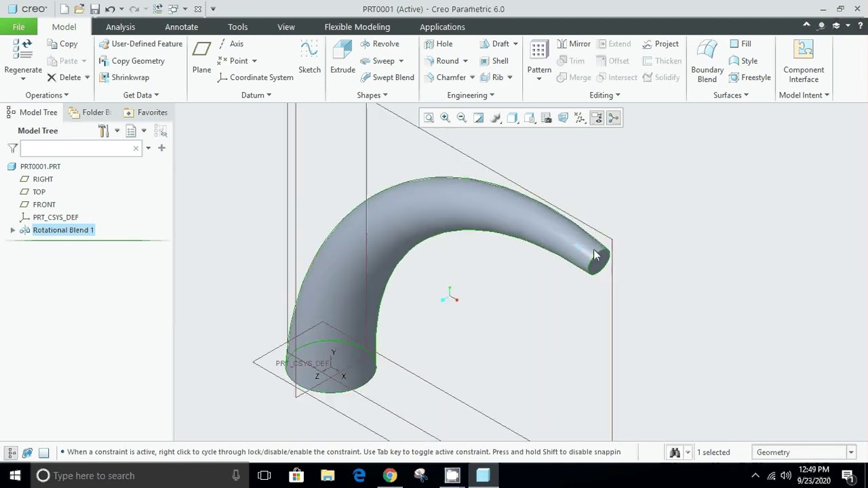The width and height of the screenshot is (868, 488).
Task: Open the File menu
Action: click(18, 27)
